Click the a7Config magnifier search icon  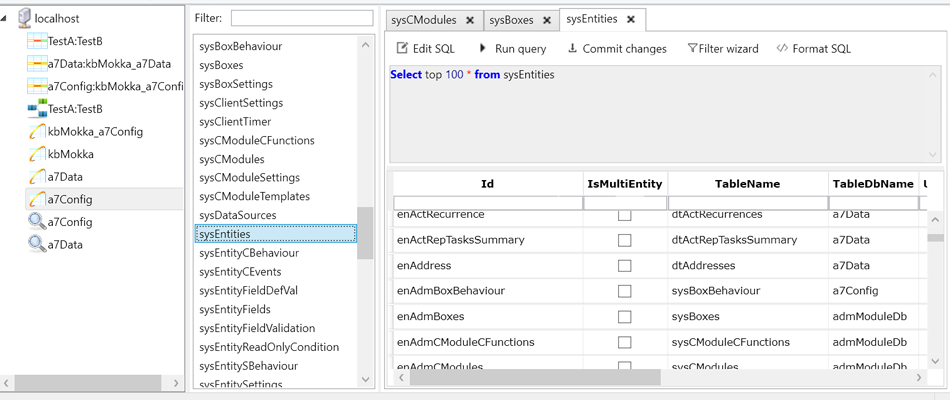coord(37,222)
